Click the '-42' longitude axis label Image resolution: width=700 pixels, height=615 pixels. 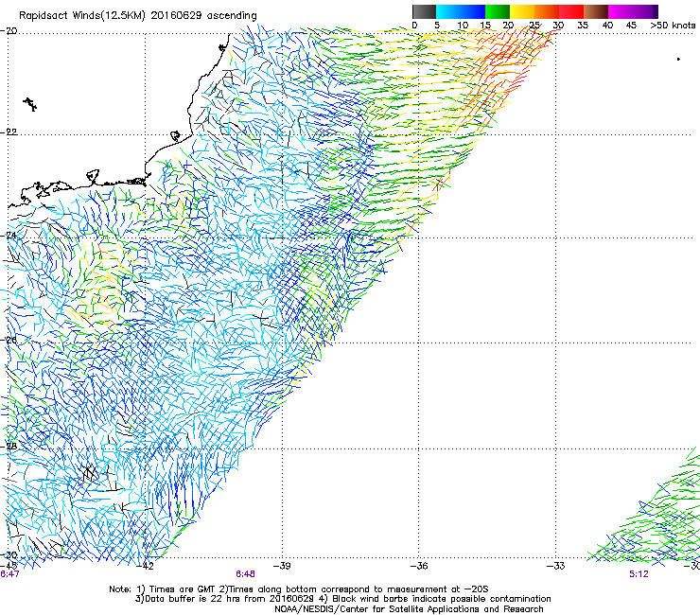pos(145,566)
